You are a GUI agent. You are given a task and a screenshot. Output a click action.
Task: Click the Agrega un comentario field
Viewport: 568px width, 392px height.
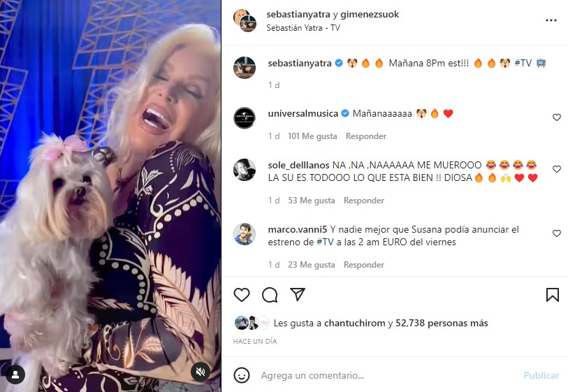[388, 375]
